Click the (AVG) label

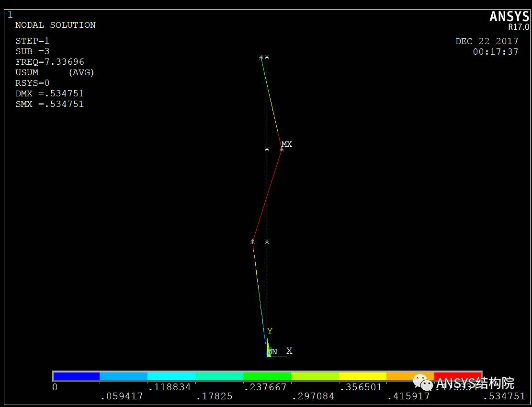pos(81,72)
